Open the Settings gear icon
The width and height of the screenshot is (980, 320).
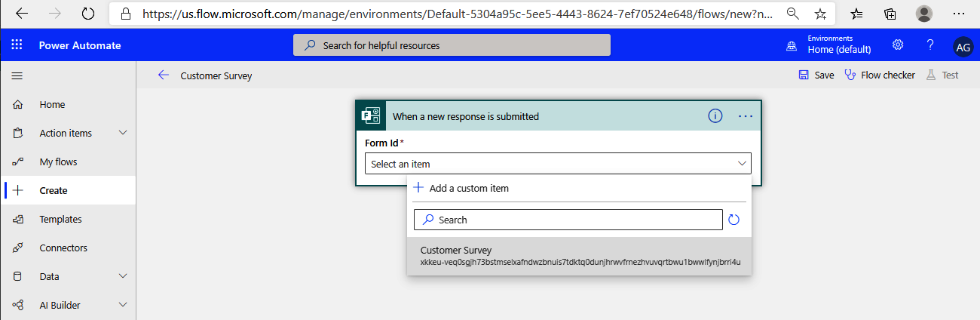click(x=898, y=45)
